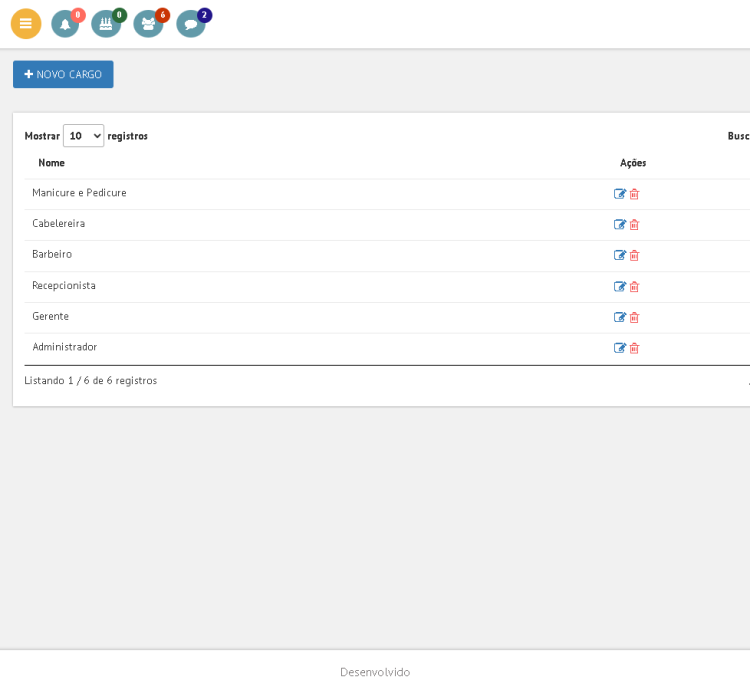
Task: Open the chat messages icon
Action: click(191, 24)
